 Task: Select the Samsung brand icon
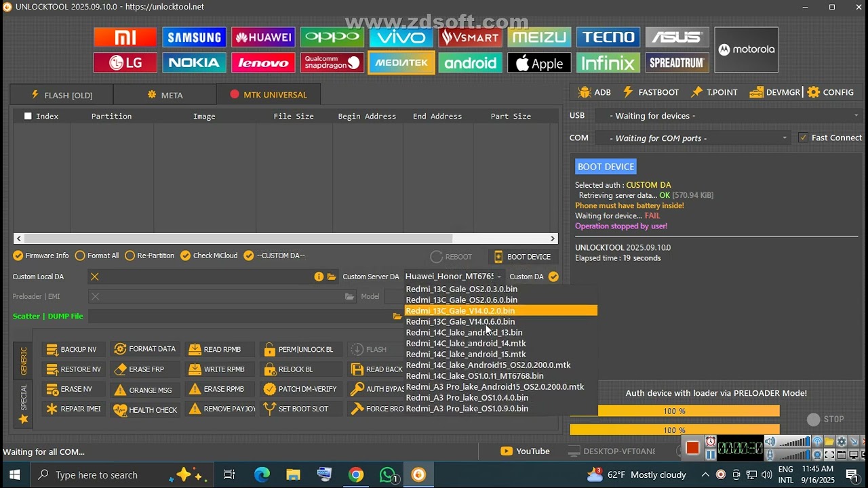pyautogui.click(x=194, y=37)
